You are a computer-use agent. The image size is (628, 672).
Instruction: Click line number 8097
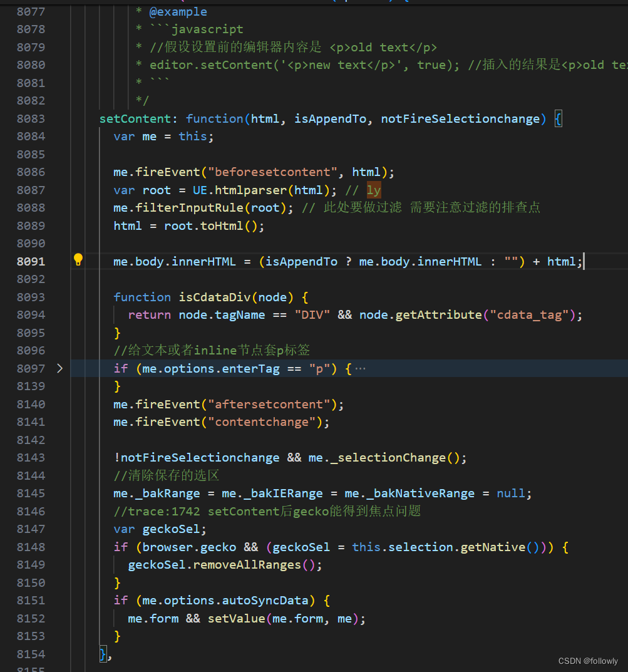(31, 368)
